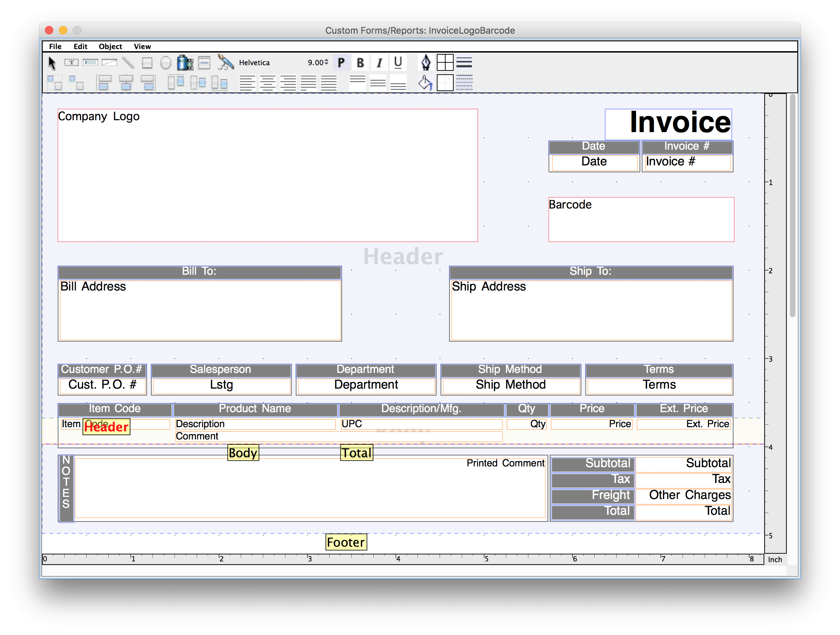This screenshot has width=840, height=635.
Task: Select the paint bucket fill tool
Action: point(426,83)
